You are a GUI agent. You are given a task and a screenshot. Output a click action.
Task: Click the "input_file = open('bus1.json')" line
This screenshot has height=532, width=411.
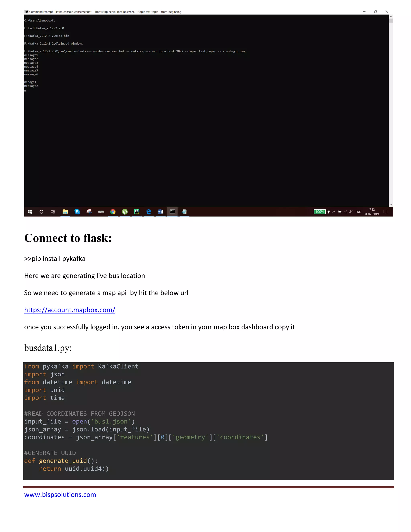(x=79, y=421)
